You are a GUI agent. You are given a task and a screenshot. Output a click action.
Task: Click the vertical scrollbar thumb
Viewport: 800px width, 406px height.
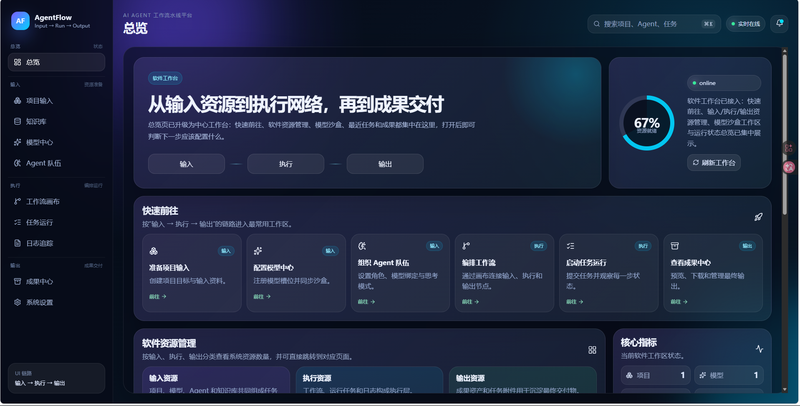pos(785,133)
